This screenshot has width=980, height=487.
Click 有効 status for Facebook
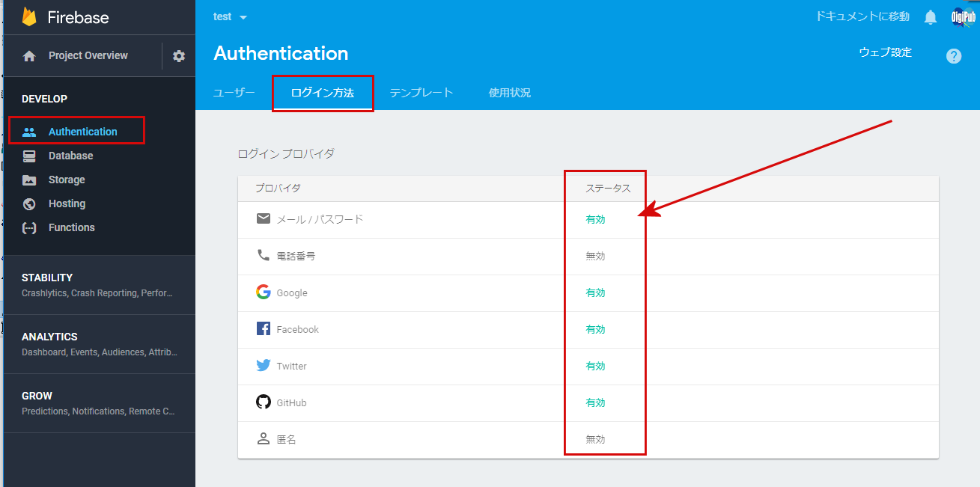[595, 329]
